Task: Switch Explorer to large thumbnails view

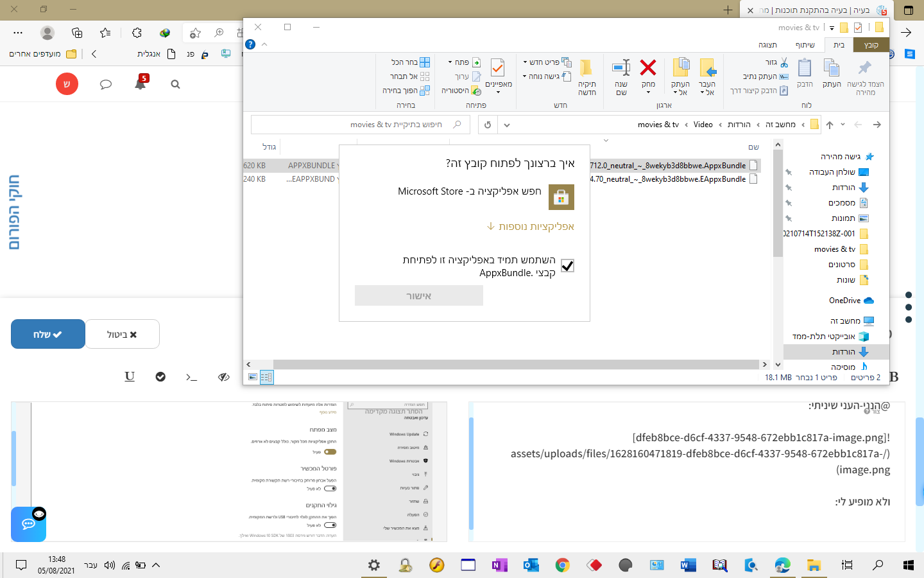Action: 253,377
